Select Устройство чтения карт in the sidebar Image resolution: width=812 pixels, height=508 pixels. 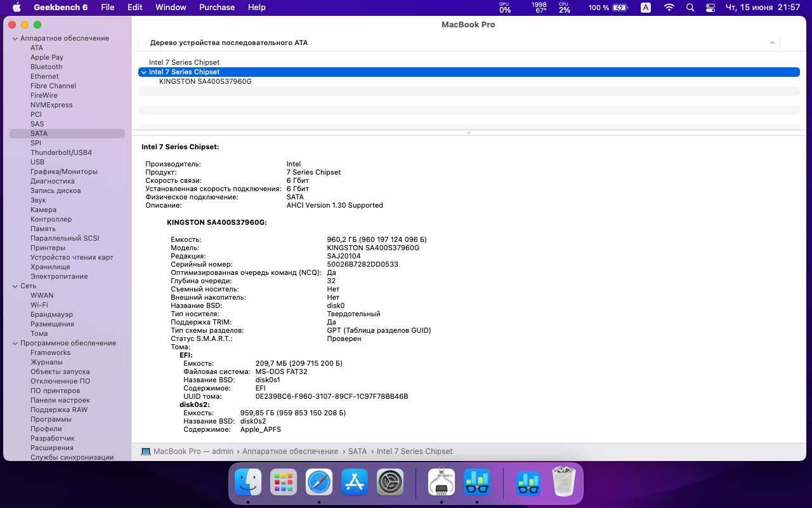point(72,257)
